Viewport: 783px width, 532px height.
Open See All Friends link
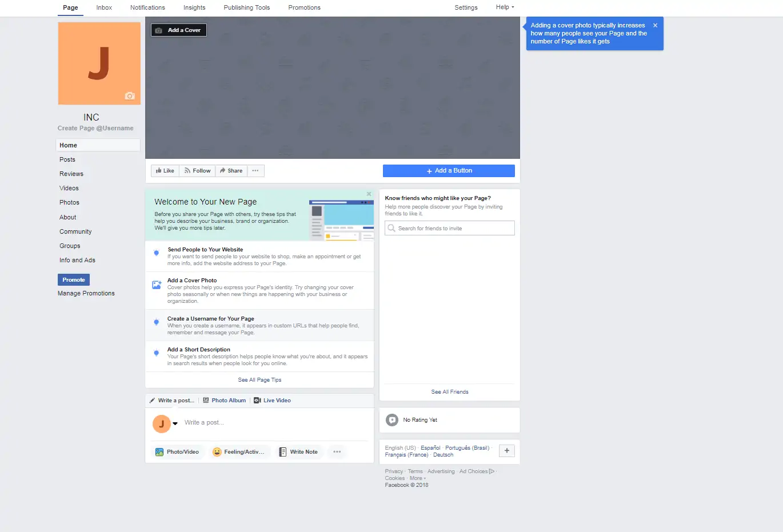coord(450,392)
